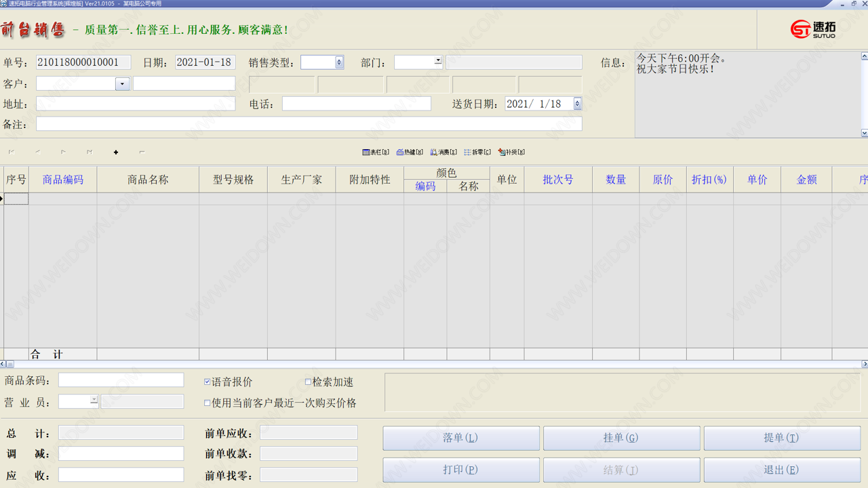Screen dimensions: 868x488
Task: Click 补货[N] restock tool
Action: 511,152
